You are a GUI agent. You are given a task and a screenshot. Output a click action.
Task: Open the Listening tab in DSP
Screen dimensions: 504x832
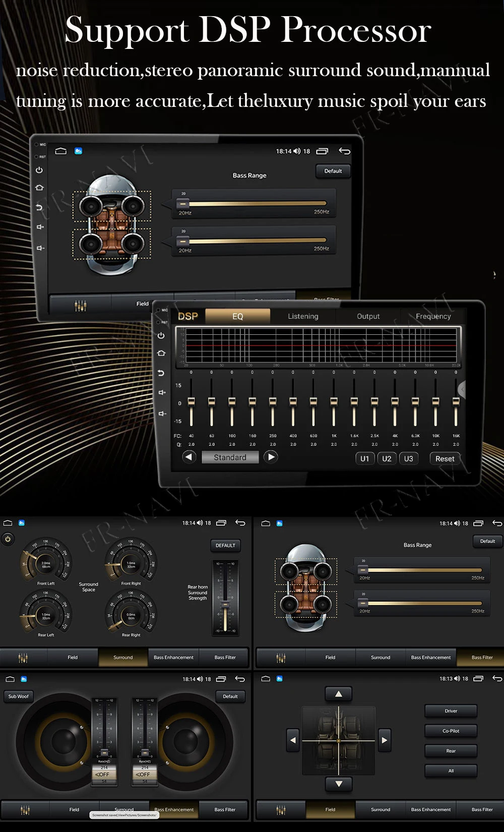pyautogui.click(x=303, y=316)
